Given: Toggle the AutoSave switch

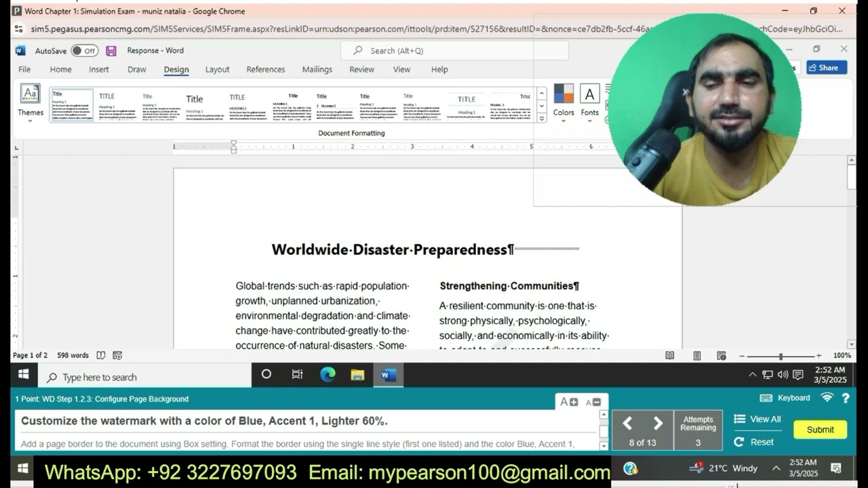Looking at the screenshot, I should pos(85,51).
